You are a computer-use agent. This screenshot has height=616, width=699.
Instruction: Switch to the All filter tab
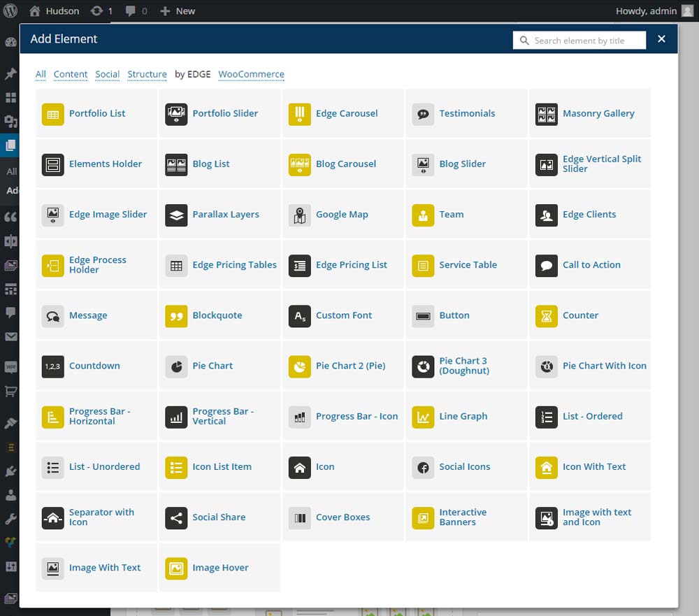pyautogui.click(x=41, y=74)
